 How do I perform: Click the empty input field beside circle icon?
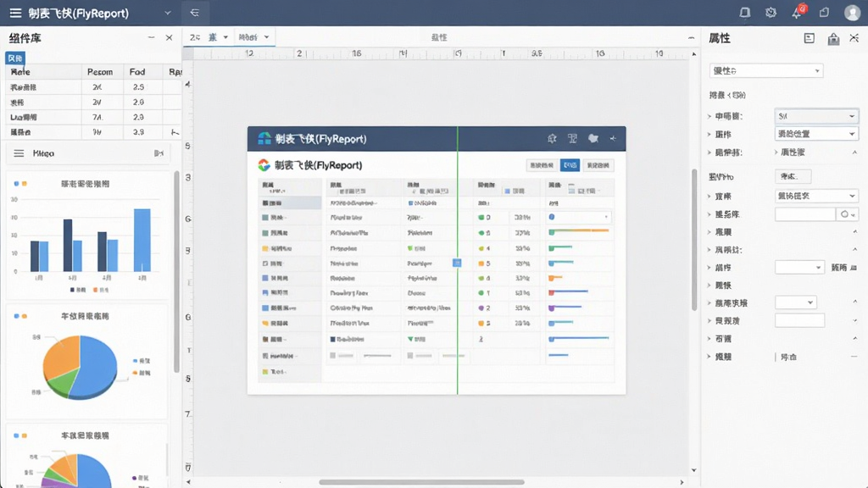[805, 214]
